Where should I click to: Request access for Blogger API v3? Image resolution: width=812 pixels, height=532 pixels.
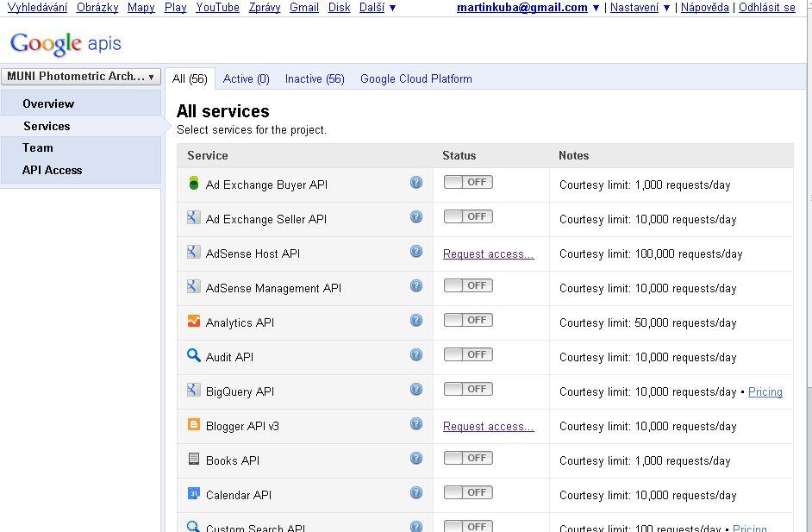[x=489, y=426]
